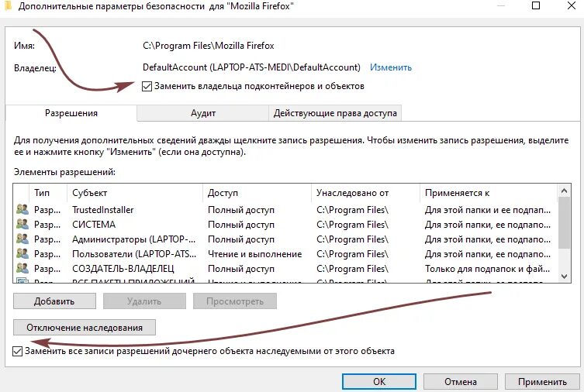Screen dimensions: 584x392
Task: Click the Применить button
Action: (542, 382)
